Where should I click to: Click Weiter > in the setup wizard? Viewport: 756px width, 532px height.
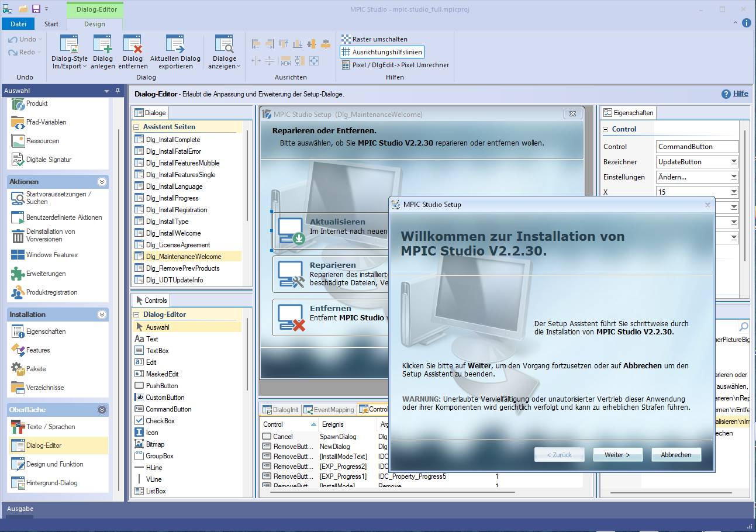click(x=617, y=455)
